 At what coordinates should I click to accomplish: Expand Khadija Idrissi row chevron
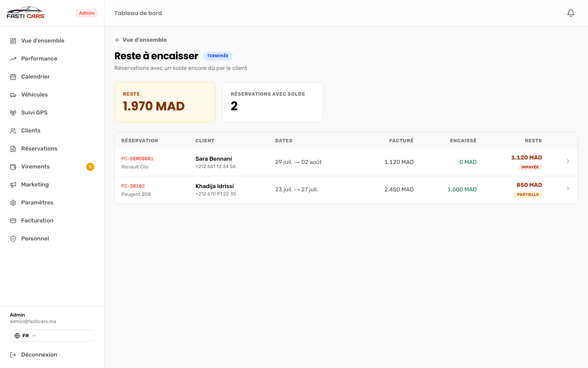568,189
